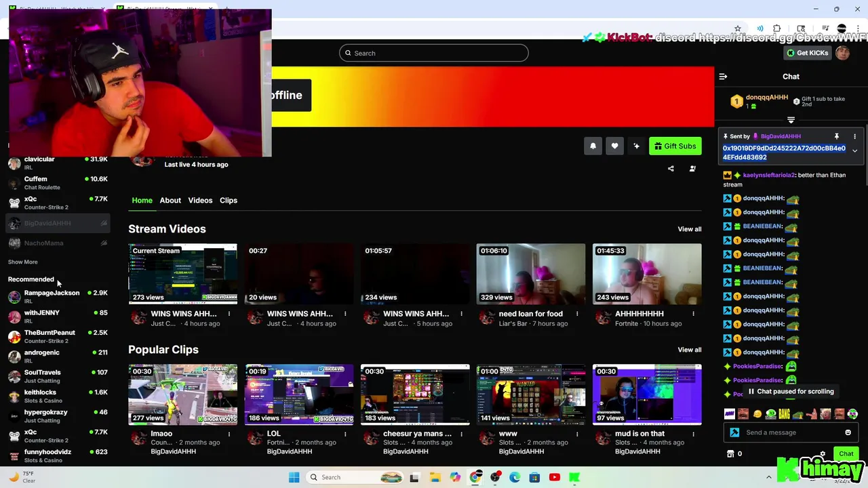The width and height of the screenshot is (868, 488).
Task: Click the Send a message field
Action: [x=791, y=432]
